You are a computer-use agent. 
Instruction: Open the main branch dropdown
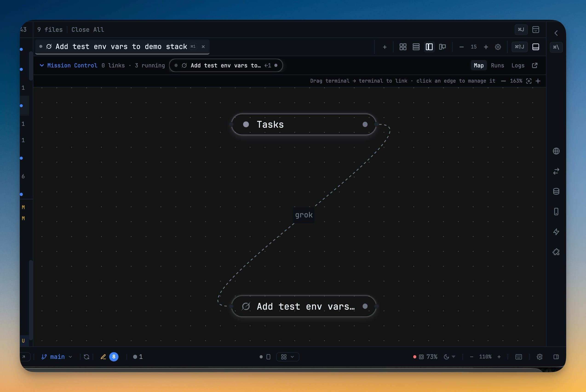[x=57, y=357]
